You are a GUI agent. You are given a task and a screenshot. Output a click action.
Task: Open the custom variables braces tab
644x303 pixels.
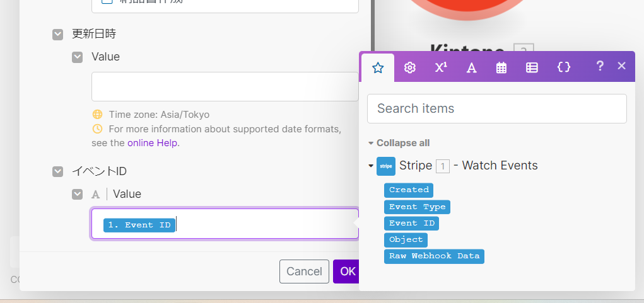coord(563,67)
